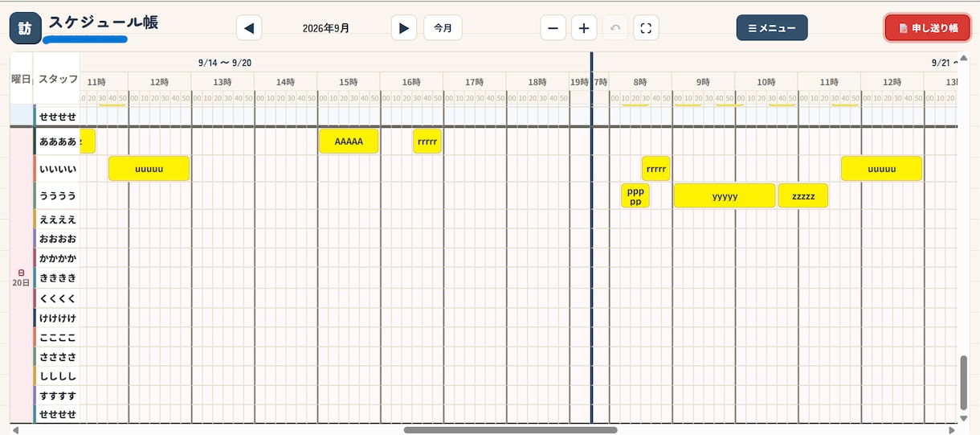The height and width of the screenshot is (435, 980).
Task: Click the scroll left arrow
Action: pyautogui.click(x=14, y=430)
